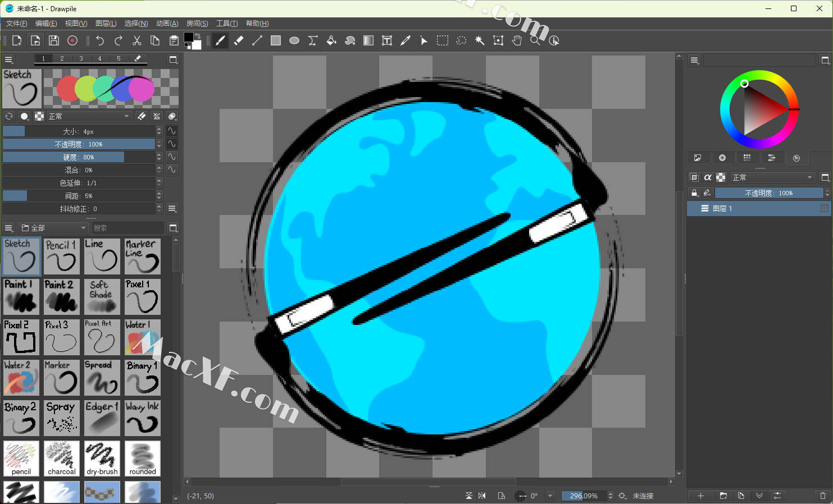Select the magic wand tool
Viewport: 833px width, 504px height.
(x=480, y=40)
